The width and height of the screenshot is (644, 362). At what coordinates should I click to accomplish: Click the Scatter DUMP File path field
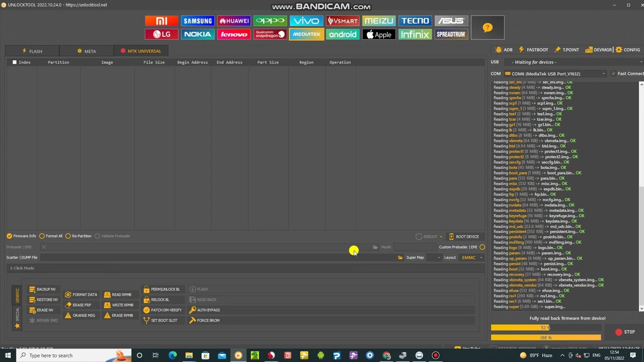pyautogui.click(x=218, y=257)
